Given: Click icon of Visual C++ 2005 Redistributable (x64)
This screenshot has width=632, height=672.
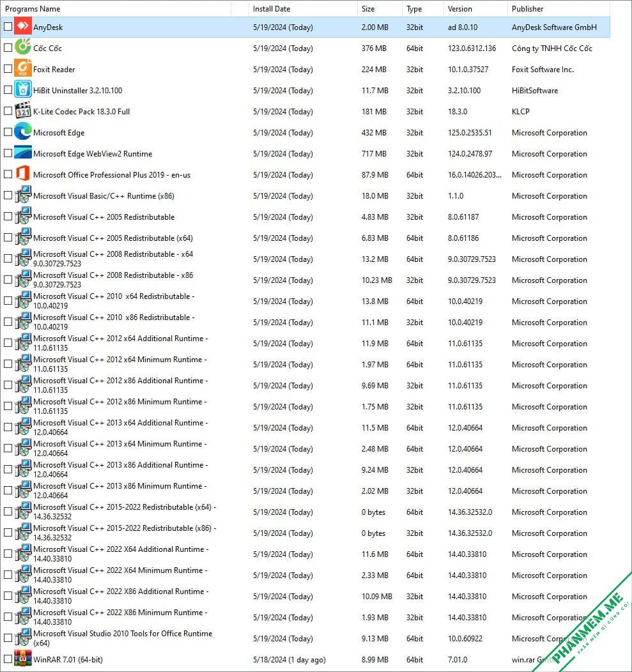Looking at the screenshot, I should point(23,237).
